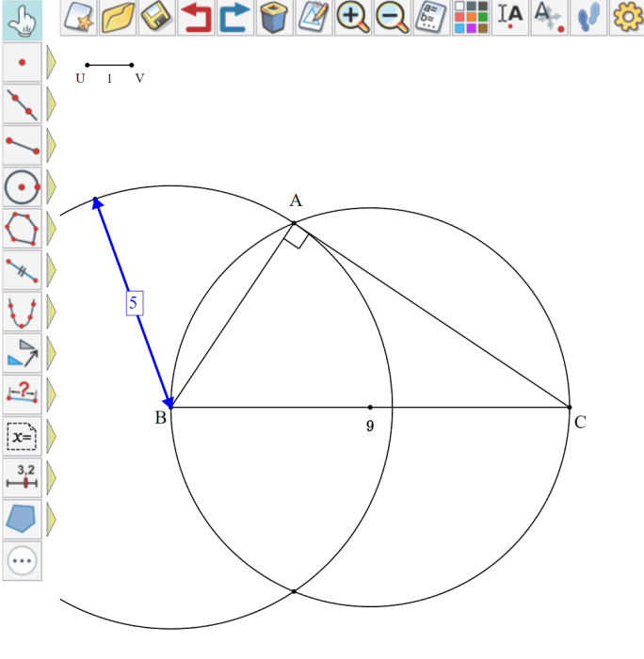Expand the Point tool submenu arrow

point(52,63)
